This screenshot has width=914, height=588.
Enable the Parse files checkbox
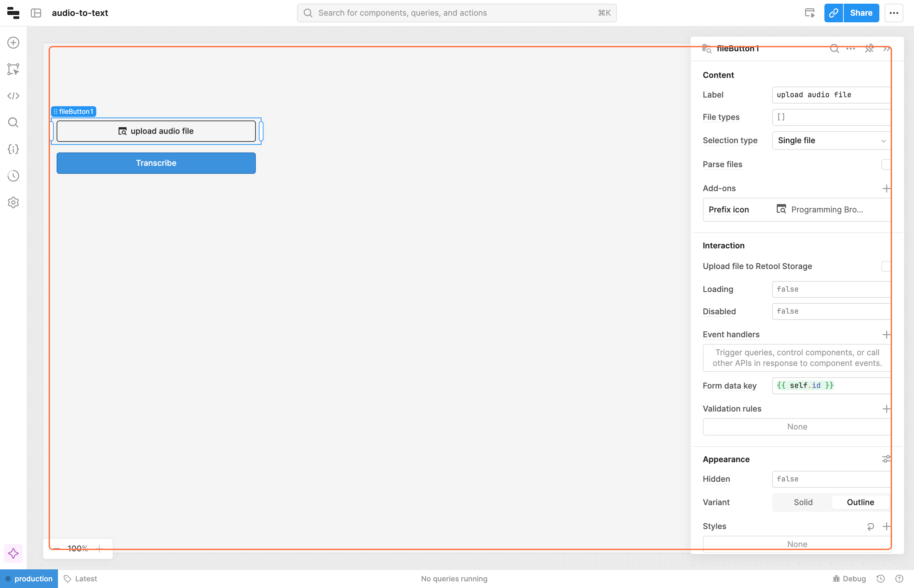[886, 164]
